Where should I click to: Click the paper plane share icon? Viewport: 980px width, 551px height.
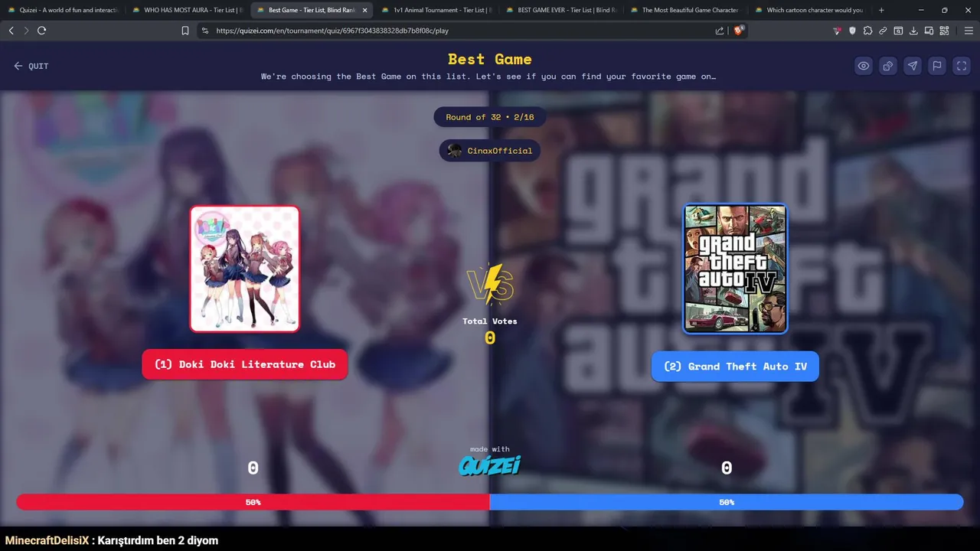coord(913,66)
